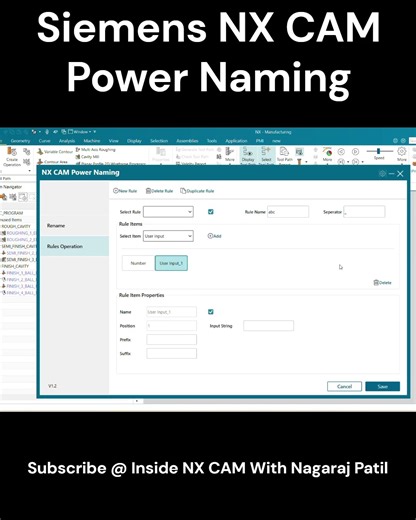
Task: Select the User Input_1 rule item chip
Action: pyautogui.click(x=171, y=263)
